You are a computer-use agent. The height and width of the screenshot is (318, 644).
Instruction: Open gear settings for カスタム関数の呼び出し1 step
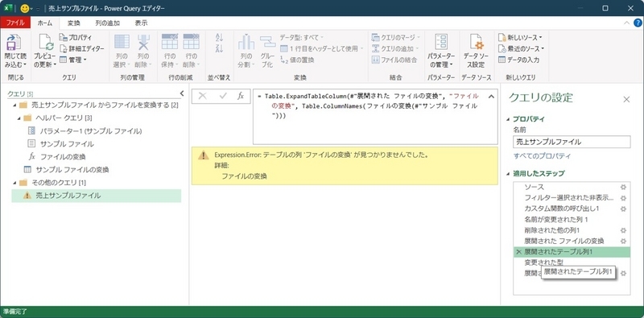point(623,209)
